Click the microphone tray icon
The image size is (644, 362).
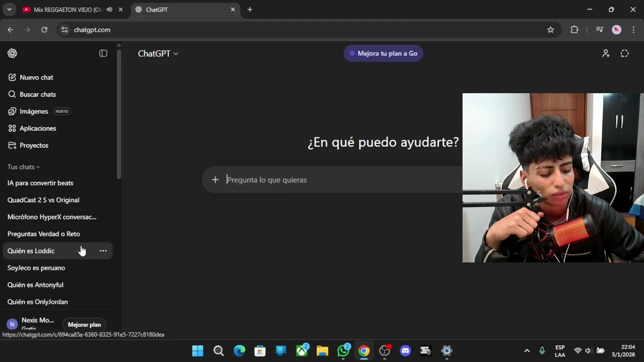tap(542, 351)
